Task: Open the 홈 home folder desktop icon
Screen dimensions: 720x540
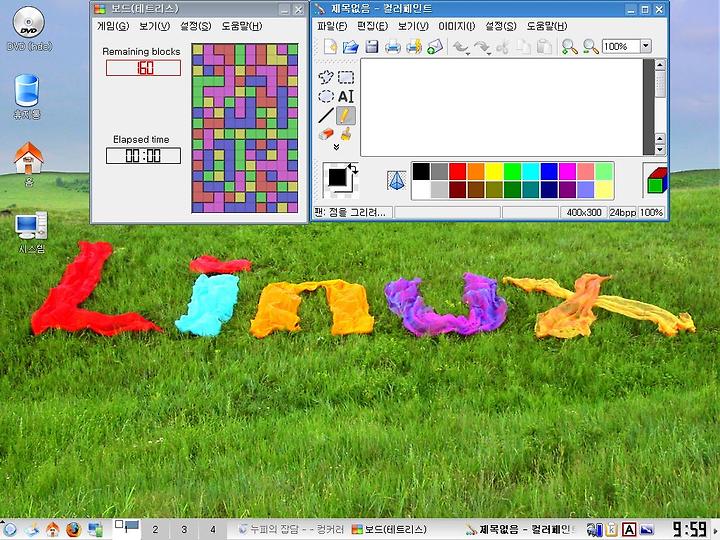Action: (28, 163)
